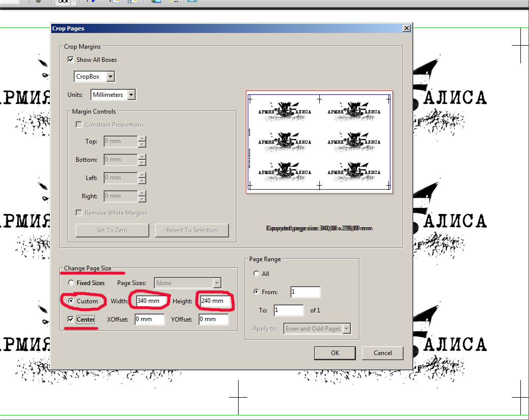Open the Page Sizes dropdown

pyautogui.click(x=187, y=283)
